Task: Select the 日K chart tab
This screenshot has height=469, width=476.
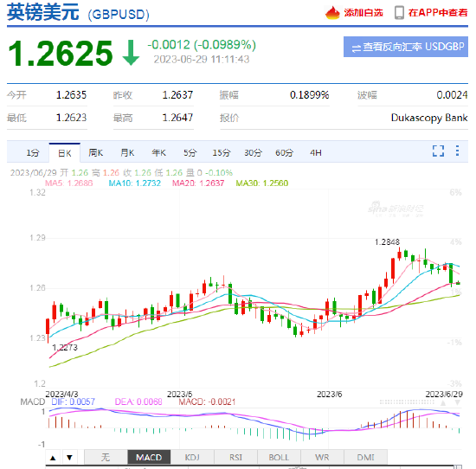Action: coord(65,153)
